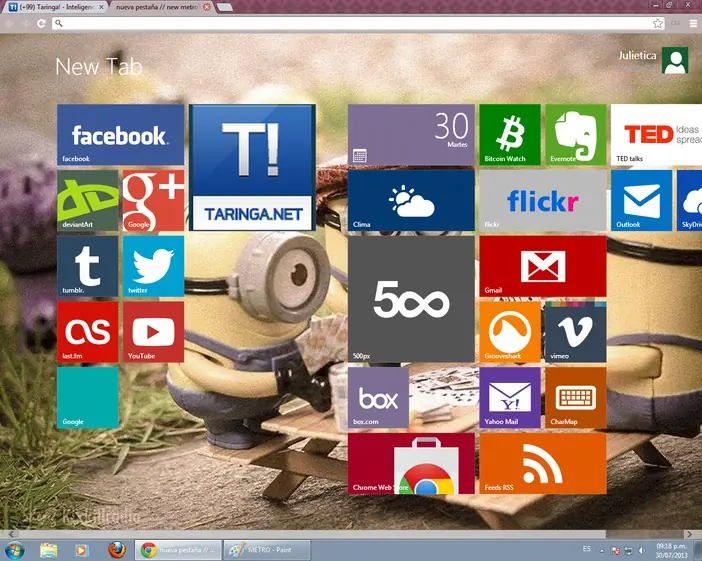
Task: Close the nueva pestaña tab
Action: [207, 7]
